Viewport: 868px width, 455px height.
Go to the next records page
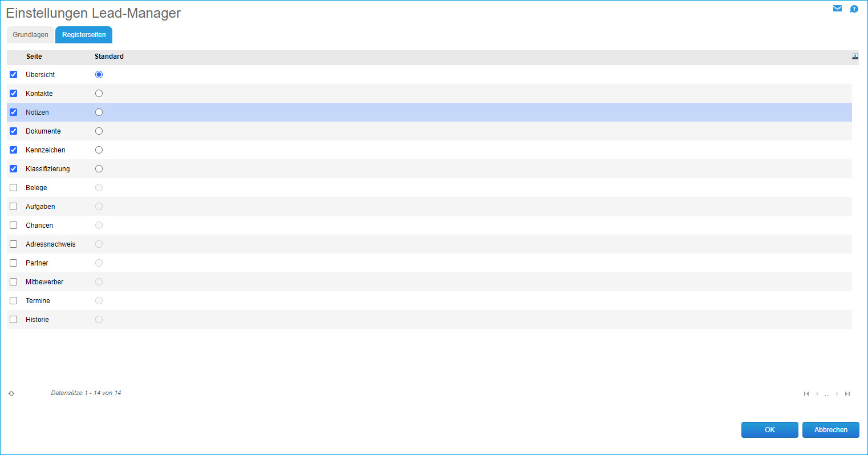tap(837, 393)
